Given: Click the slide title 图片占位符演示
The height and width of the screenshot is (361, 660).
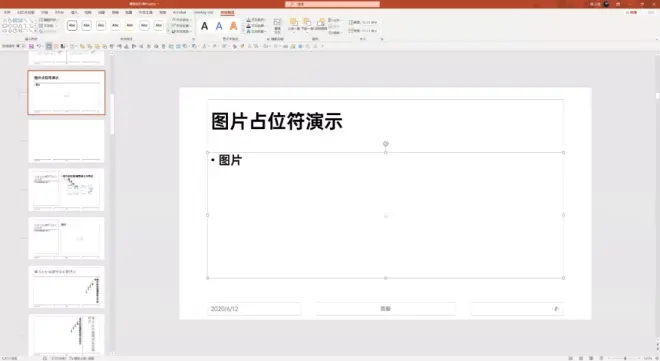Looking at the screenshot, I should (x=277, y=121).
